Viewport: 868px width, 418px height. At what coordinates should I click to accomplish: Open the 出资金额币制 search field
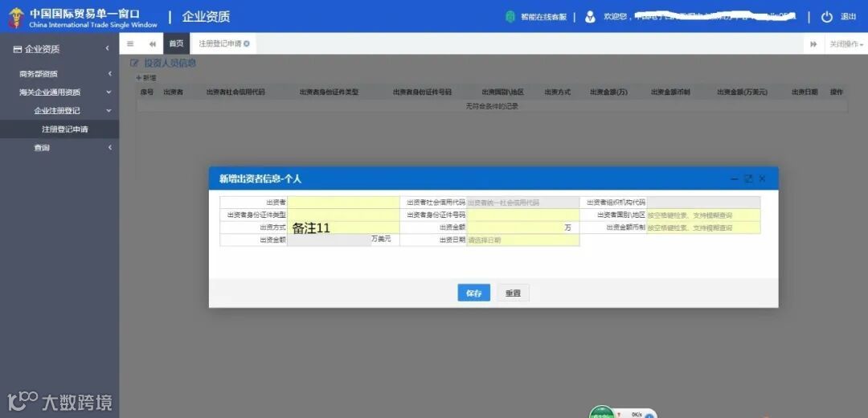[703, 227]
